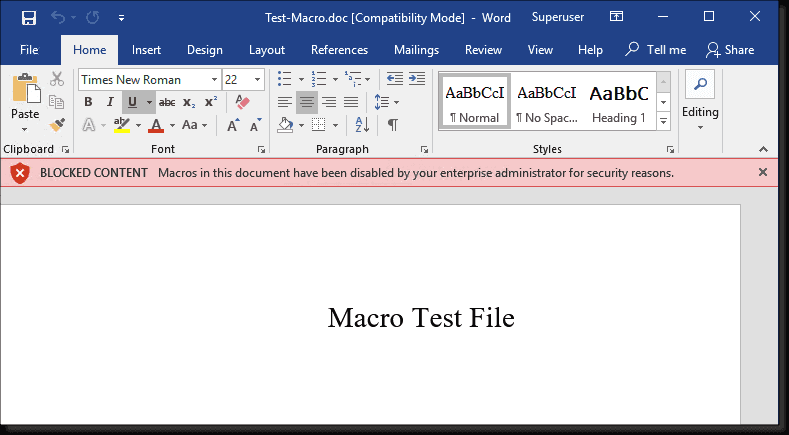Open the font size dropdown
This screenshot has width=789, height=435.
[x=257, y=80]
